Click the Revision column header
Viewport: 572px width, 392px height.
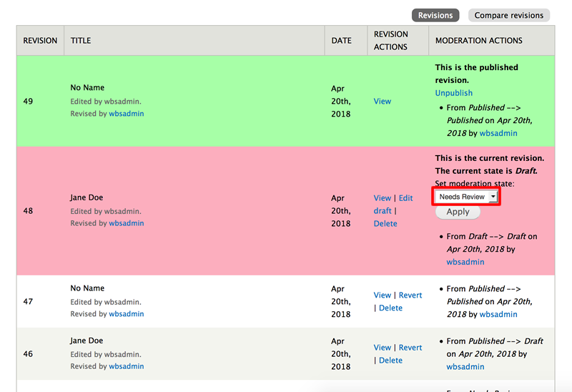pyautogui.click(x=40, y=41)
